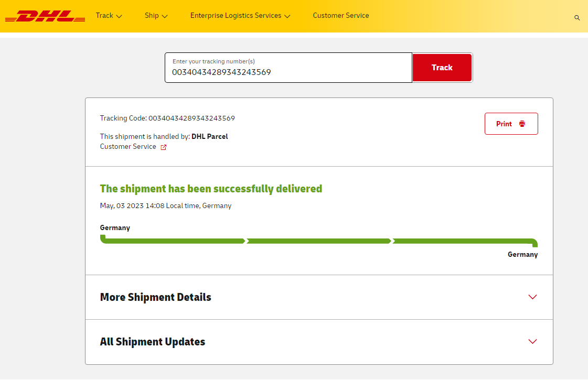Click the external link icon beside Customer Service
588x380 pixels.
click(164, 147)
